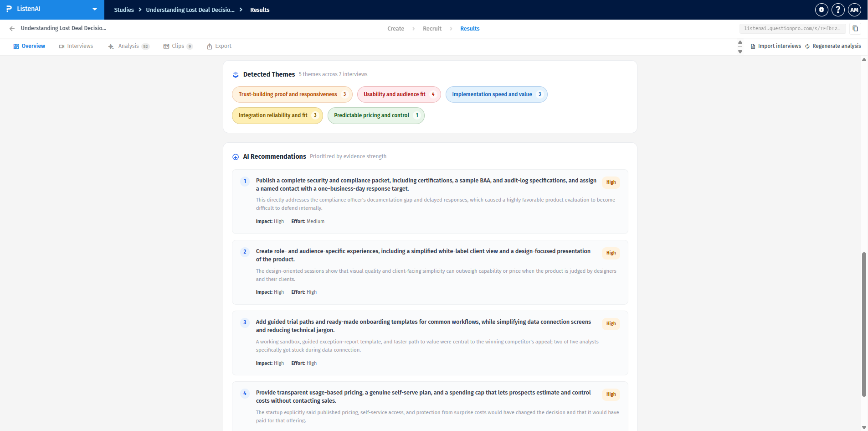The height and width of the screenshot is (431, 868).
Task: Select Trust-building proof and responsiveness theme
Action: (292, 94)
